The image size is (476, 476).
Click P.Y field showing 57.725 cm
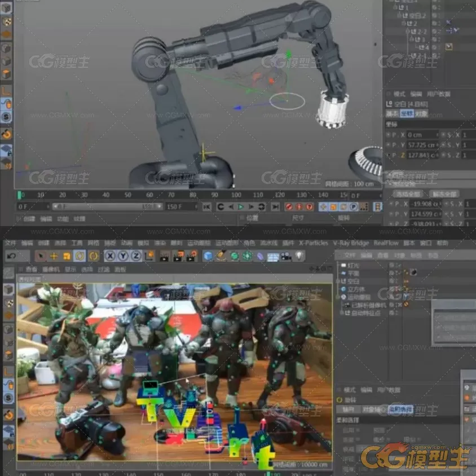pyautogui.click(x=422, y=145)
